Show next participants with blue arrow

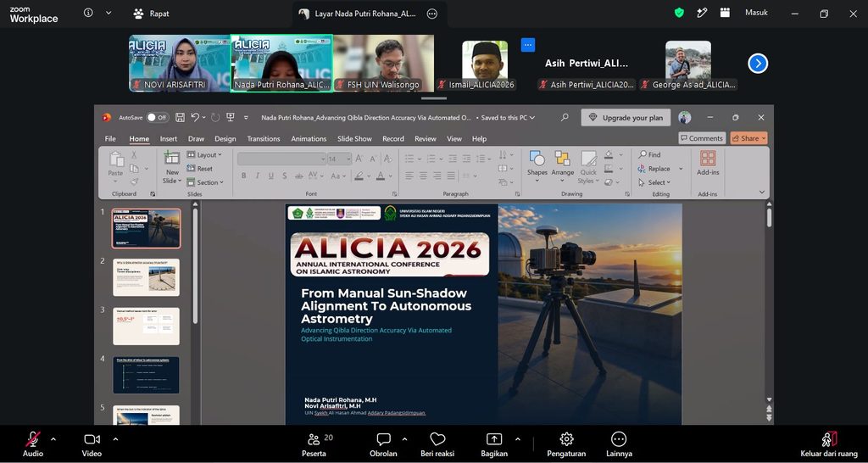(758, 64)
